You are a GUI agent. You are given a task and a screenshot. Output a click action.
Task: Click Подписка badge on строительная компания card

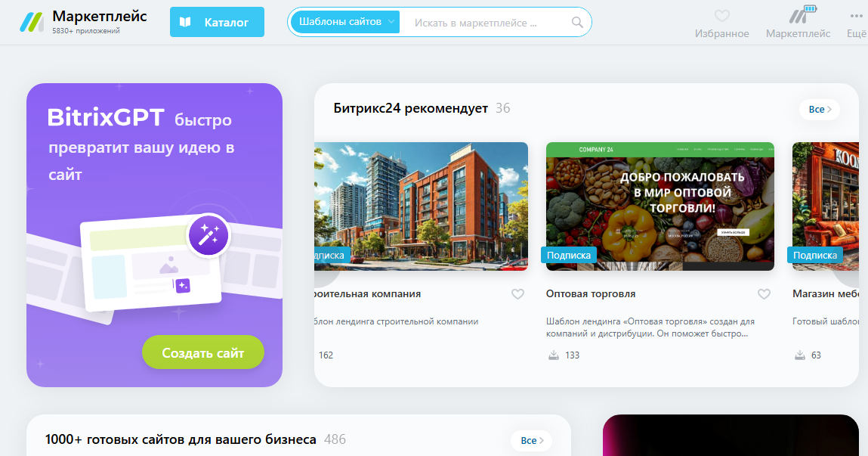[332, 255]
